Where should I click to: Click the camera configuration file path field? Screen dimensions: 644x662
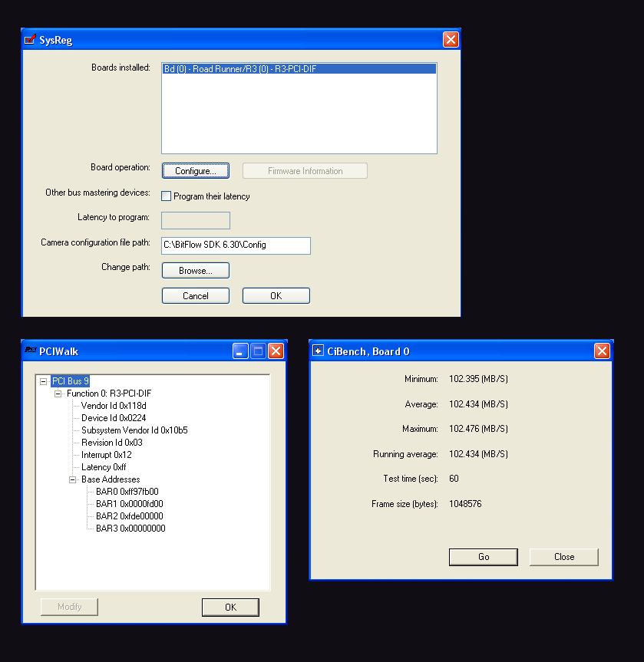pyautogui.click(x=236, y=245)
